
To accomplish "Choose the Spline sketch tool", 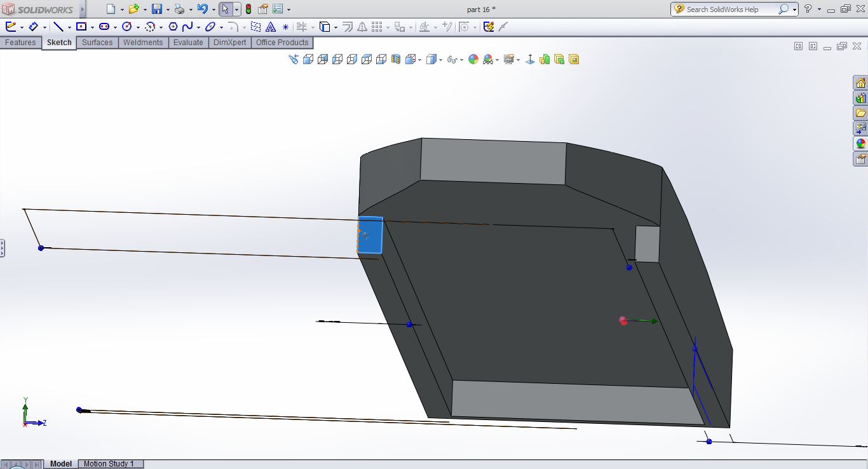I will click(187, 27).
